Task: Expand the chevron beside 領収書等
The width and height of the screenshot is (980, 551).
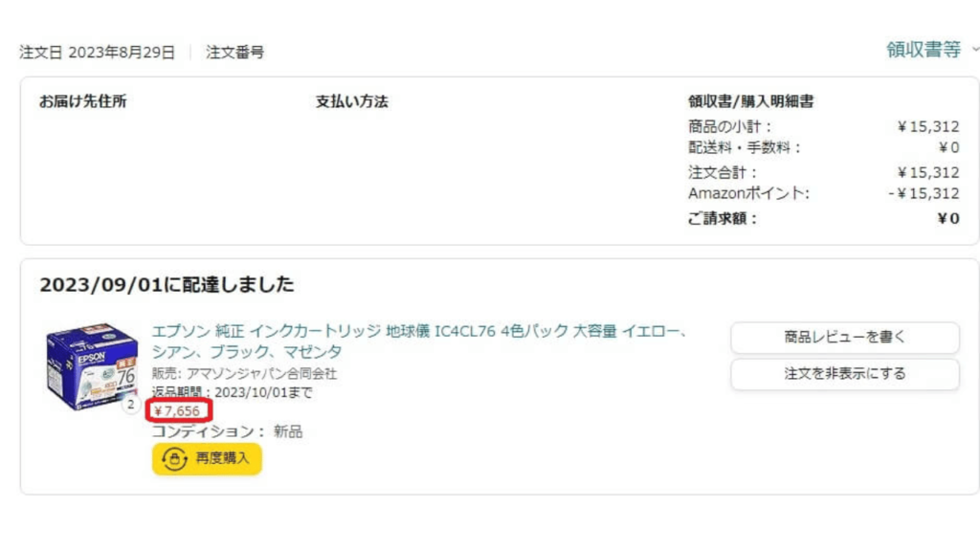Action: (x=975, y=50)
